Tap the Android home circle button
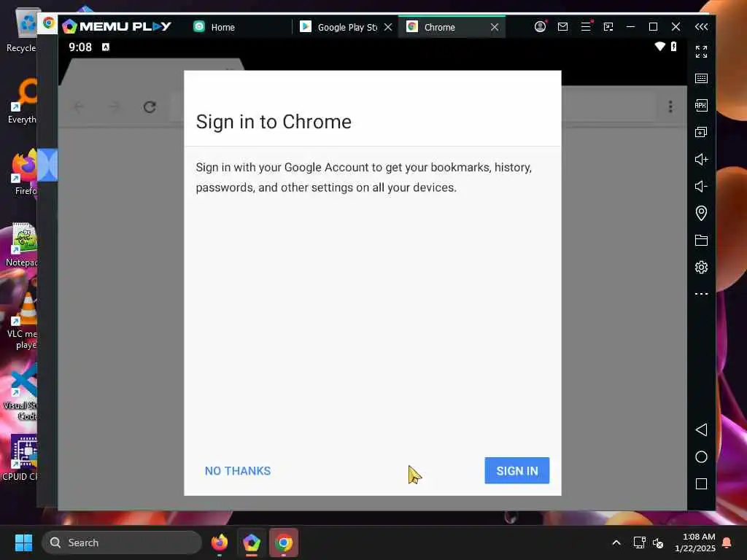 tap(701, 456)
